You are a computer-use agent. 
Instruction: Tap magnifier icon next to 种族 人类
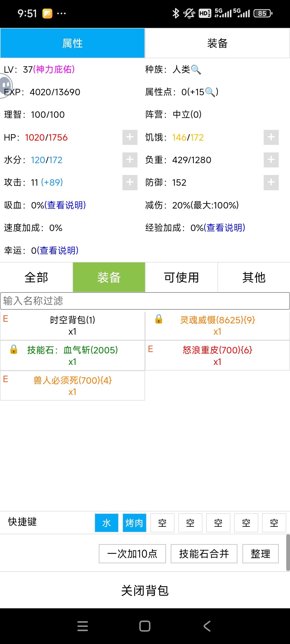click(196, 70)
